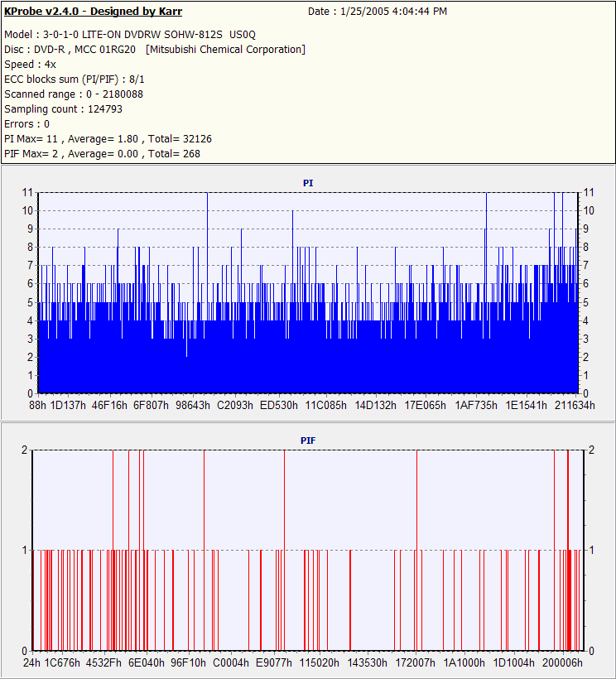This screenshot has width=616, height=679.
Task: Click PIF chart x-axis label 96F10h
Action: [x=188, y=663]
